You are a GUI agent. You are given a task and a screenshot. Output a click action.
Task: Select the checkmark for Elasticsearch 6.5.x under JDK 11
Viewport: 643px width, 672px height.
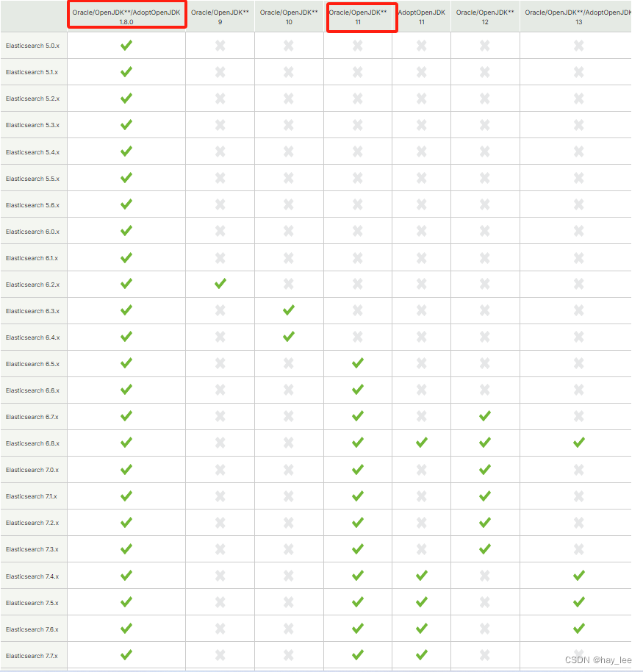[x=357, y=363]
